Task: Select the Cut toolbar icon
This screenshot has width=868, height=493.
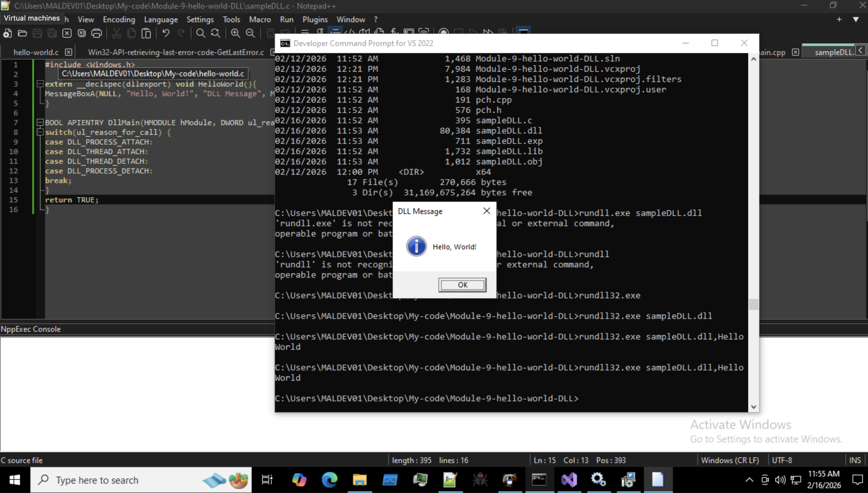Action: [116, 33]
